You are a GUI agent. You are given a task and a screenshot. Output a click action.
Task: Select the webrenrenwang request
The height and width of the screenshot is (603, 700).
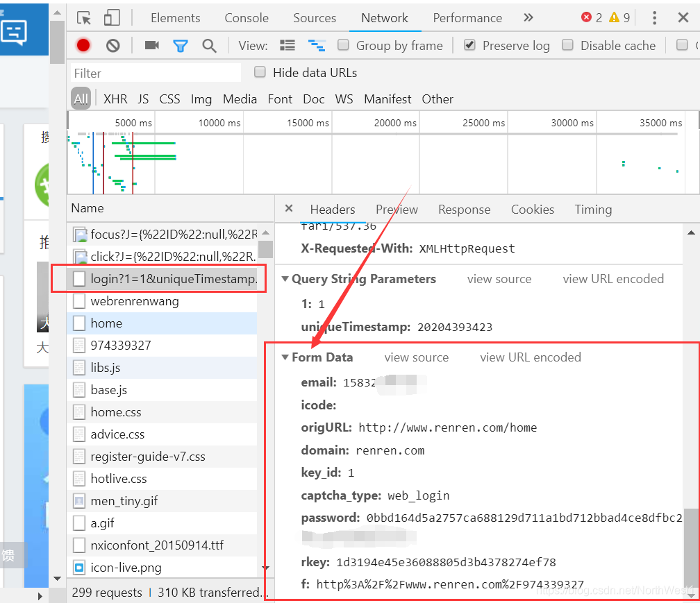[162, 301]
